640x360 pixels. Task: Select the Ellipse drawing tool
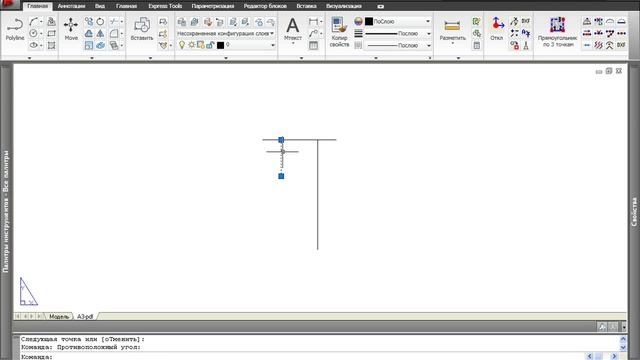tap(33, 45)
